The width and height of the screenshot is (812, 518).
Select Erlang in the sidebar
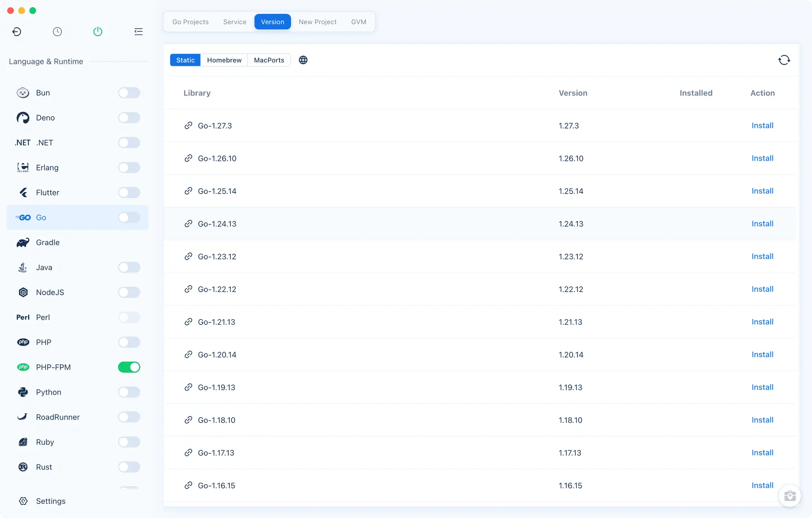(x=77, y=167)
